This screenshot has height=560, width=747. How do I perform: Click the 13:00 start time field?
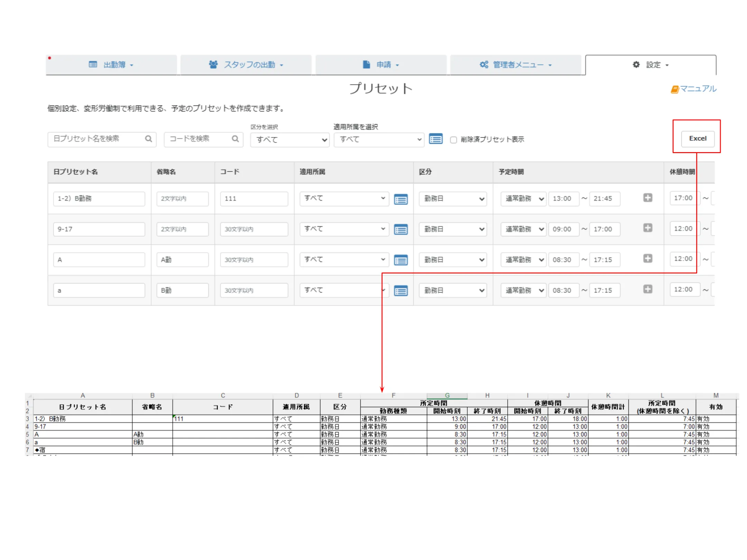pyautogui.click(x=563, y=199)
